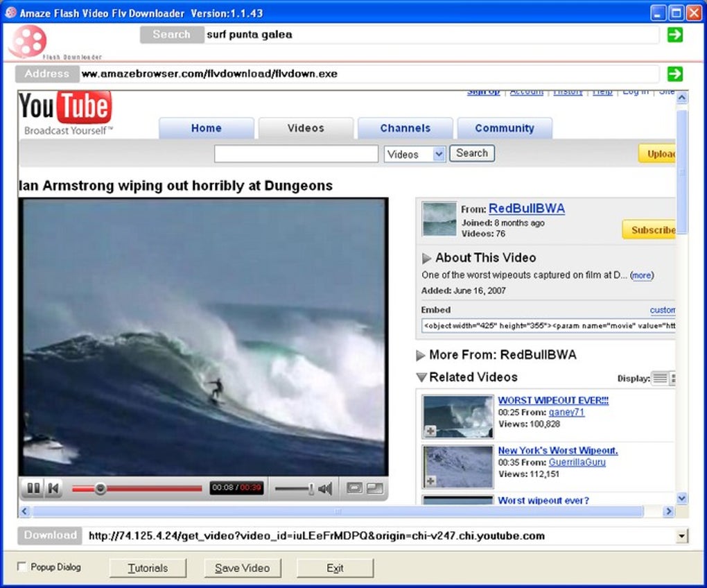The width and height of the screenshot is (707, 588).
Task: Restart video with the rewind-to-start button
Action: pos(53,488)
